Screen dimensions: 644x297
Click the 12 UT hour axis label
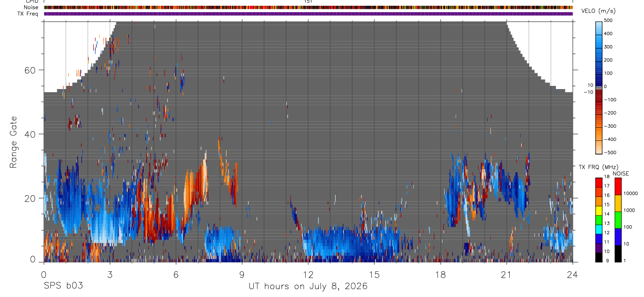(x=308, y=274)
